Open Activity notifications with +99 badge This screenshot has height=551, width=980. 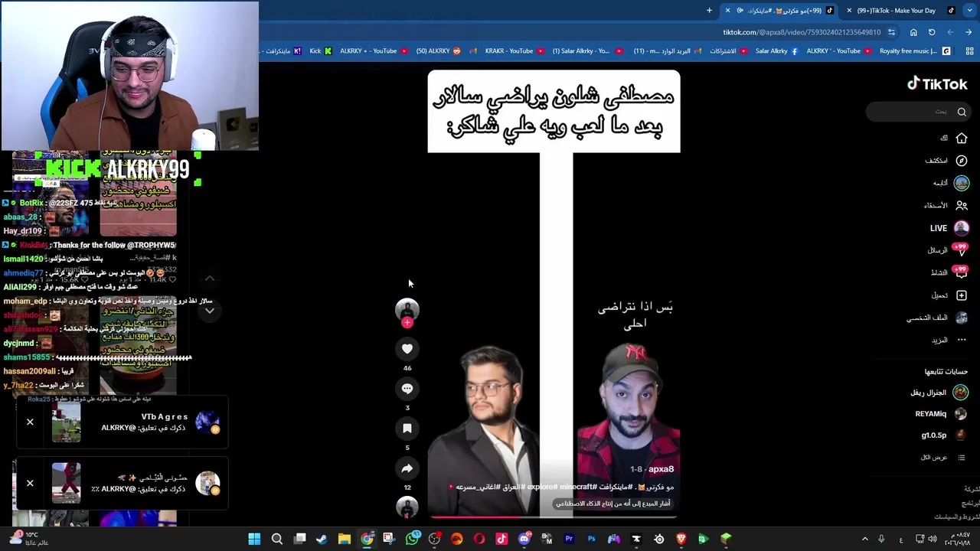[961, 272]
